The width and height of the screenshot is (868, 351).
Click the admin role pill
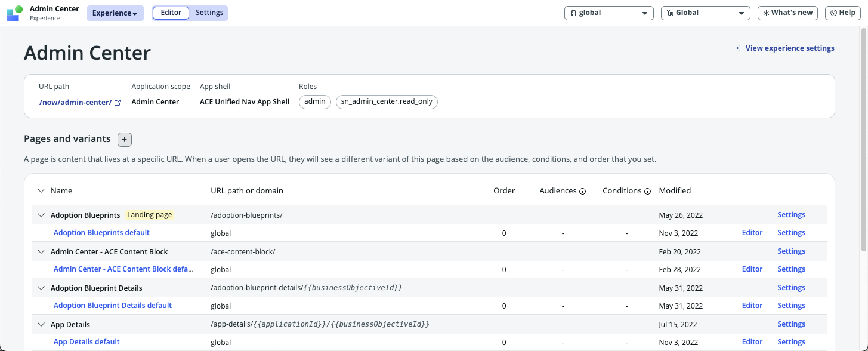[315, 102]
